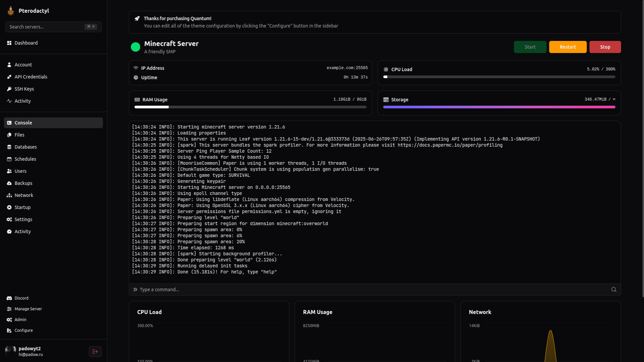Click the Search servers input field
Viewport: 644px width, 362px height.
(x=45, y=27)
